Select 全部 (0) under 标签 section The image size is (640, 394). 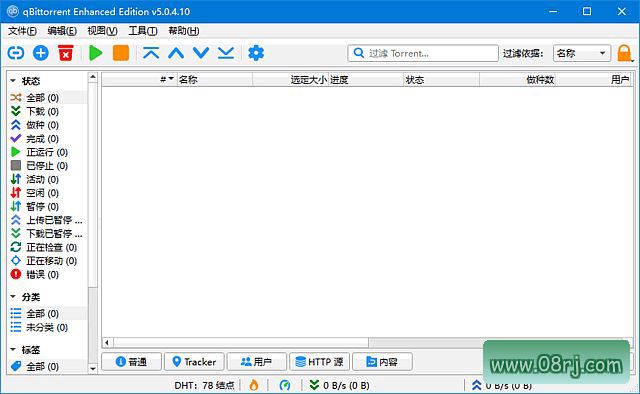47,366
